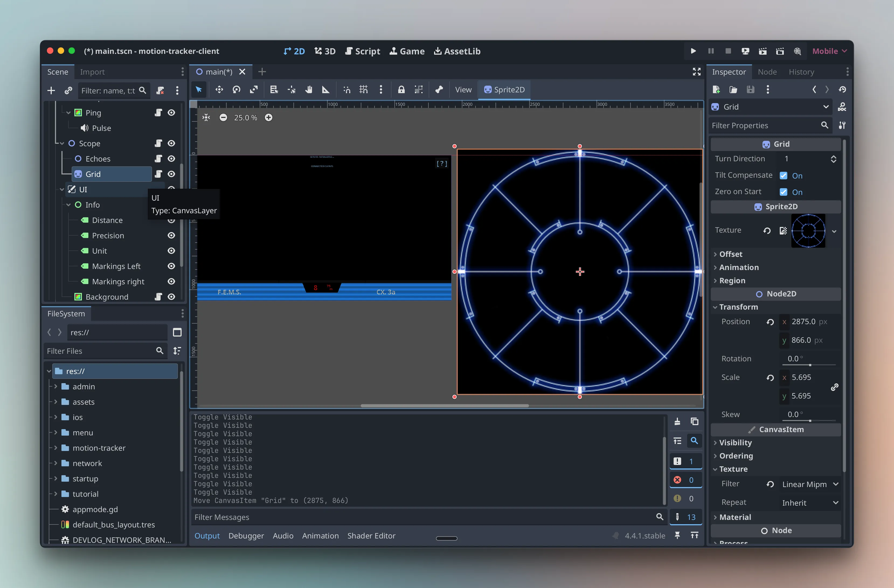The width and height of the screenshot is (894, 588).
Task: Zoom out of the 2D viewport
Action: 223,117
